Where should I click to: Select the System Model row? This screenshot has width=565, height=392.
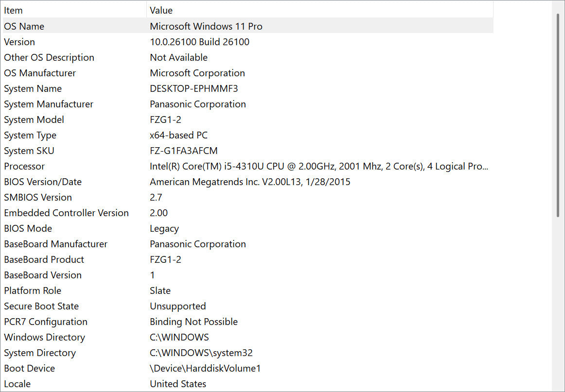[34, 119]
